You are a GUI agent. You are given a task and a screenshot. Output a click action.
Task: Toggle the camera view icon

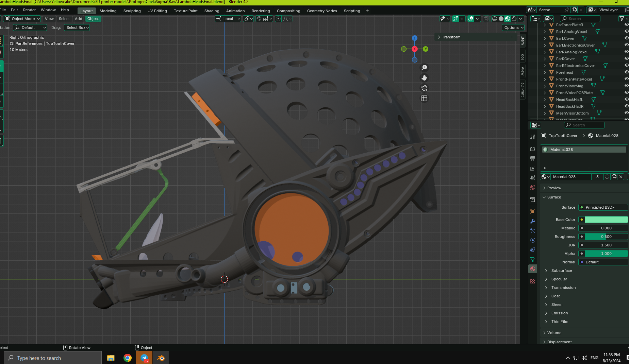tap(424, 88)
